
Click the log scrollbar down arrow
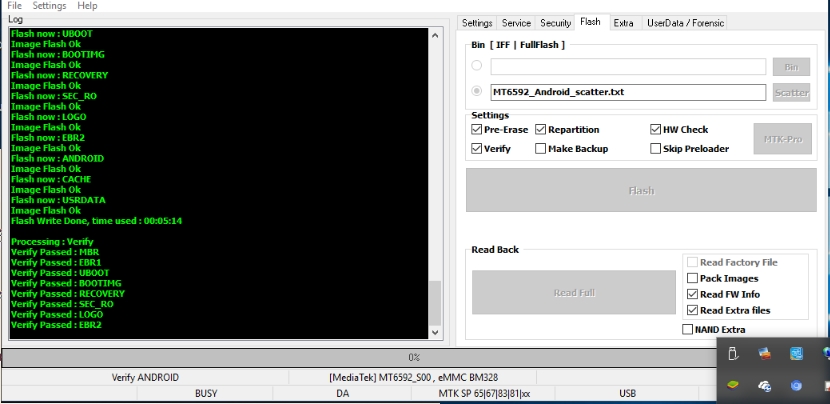click(x=435, y=332)
